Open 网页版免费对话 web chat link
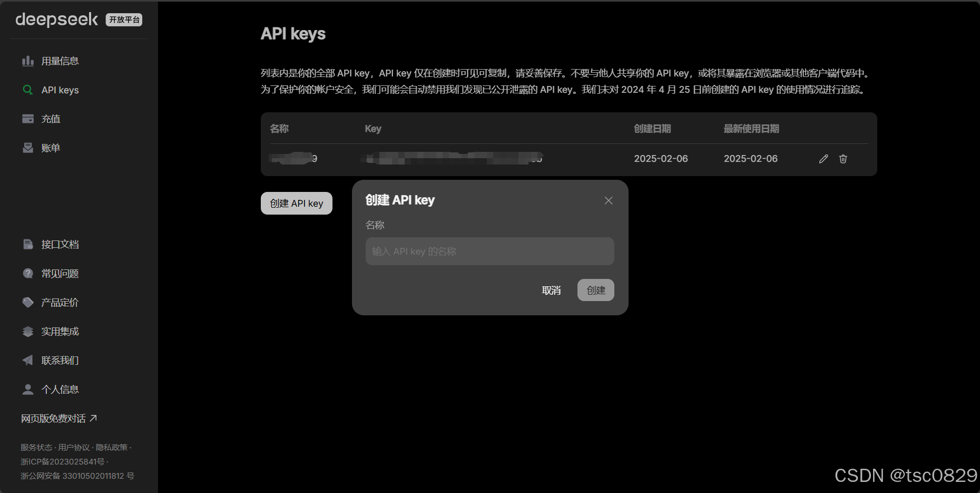 (x=53, y=419)
